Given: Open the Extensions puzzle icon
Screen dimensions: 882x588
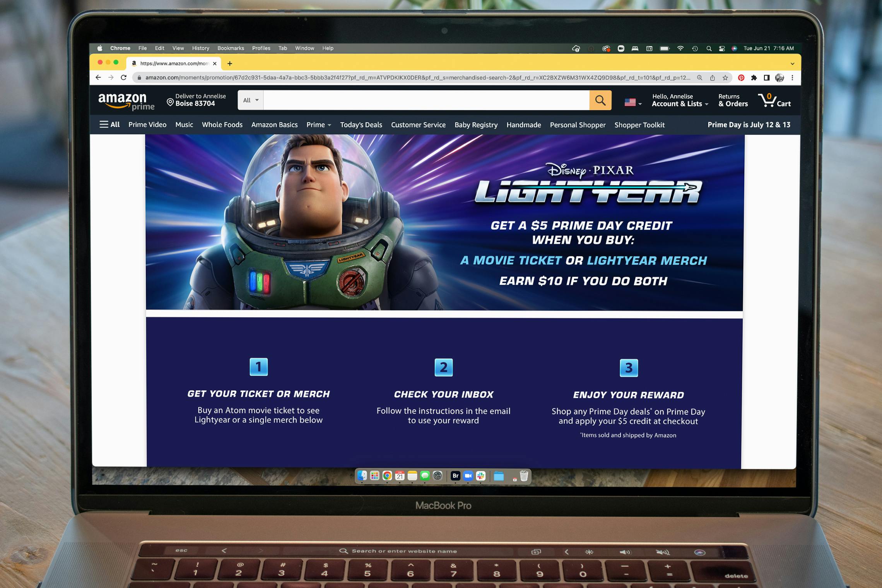Looking at the screenshot, I should point(754,78).
